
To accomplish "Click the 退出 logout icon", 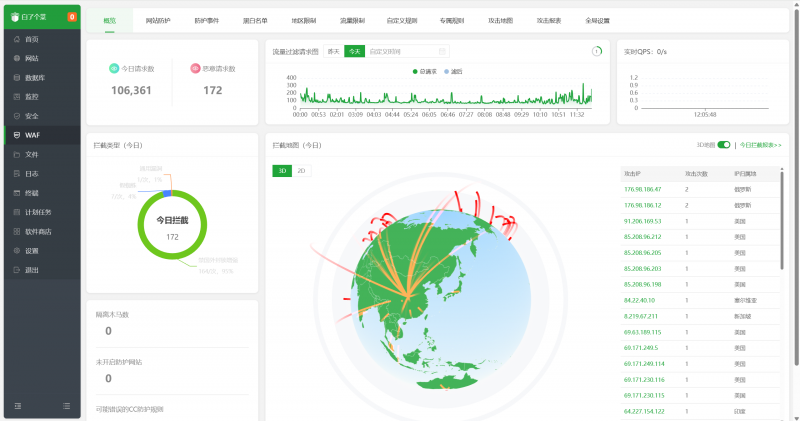I will coord(17,270).
